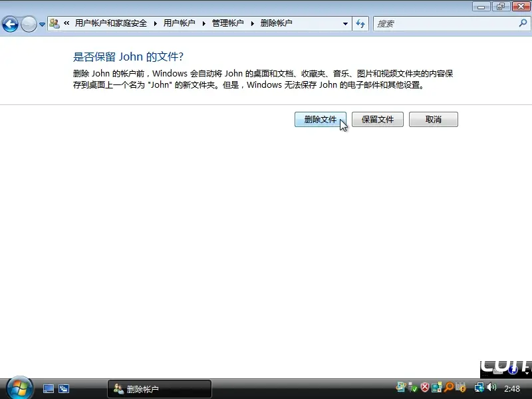Go to 用户帐户 breadcrumb

click(179, 23)
